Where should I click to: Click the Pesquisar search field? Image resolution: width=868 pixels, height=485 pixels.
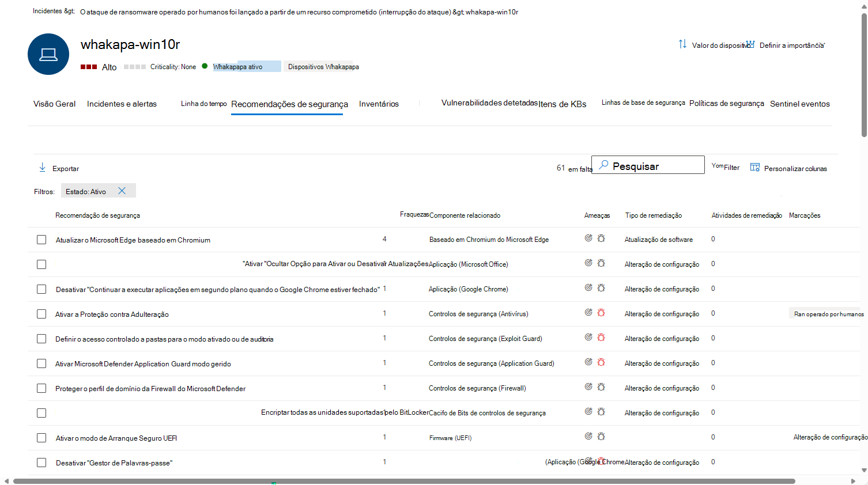pos(648,165)
